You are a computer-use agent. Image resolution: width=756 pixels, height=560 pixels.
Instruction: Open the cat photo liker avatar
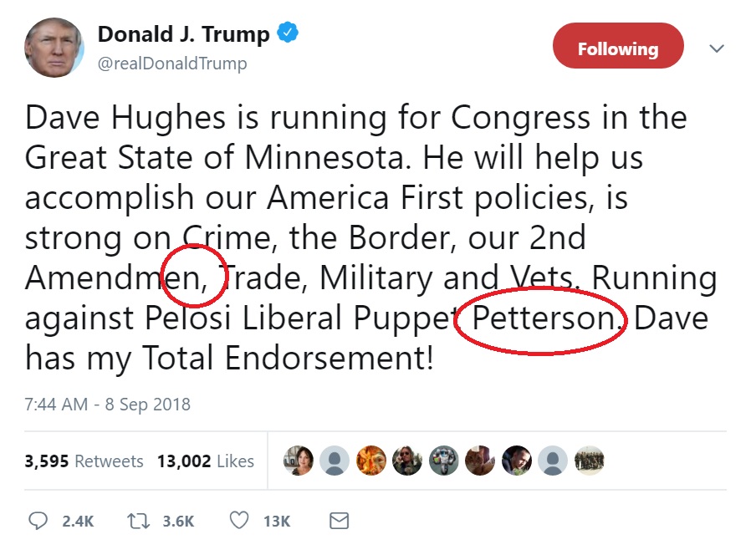tap(480, 461)
